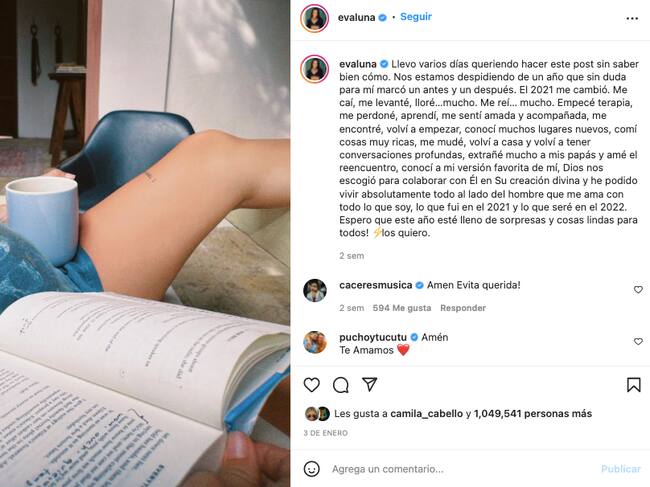The image size is (650, 487).
Task: Open comments via the speech bubble icon
Action: pyautogui.click(x=341, y=385)
